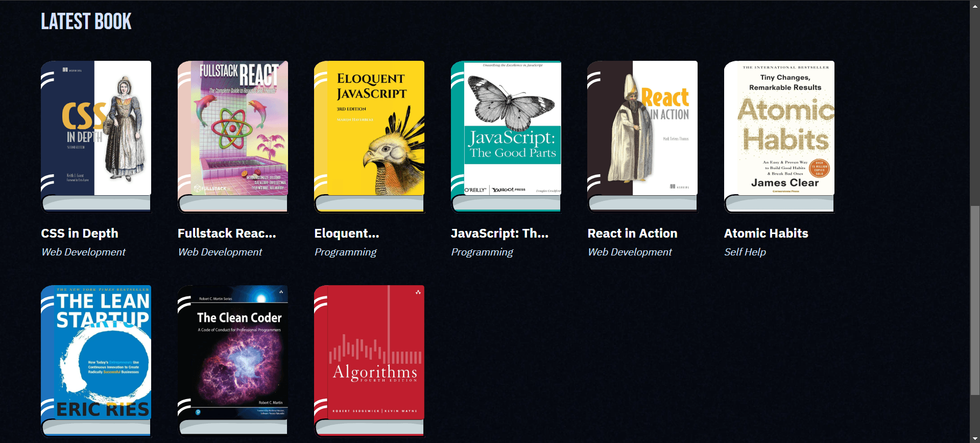Screen dimensions: 980x443
Task: Click the truncated Eloquent title text
Action: 347,234
